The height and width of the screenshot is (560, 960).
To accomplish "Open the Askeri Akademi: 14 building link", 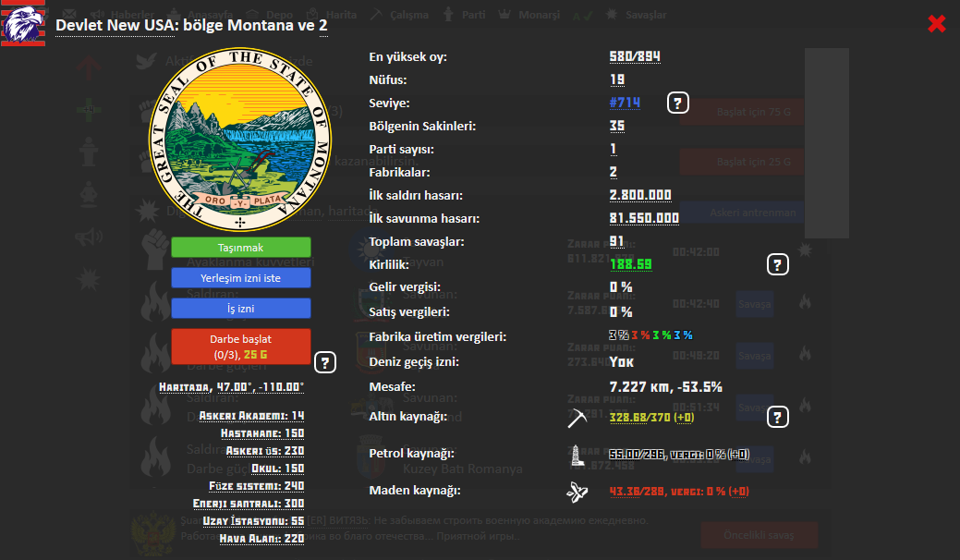I will point(251,416).
